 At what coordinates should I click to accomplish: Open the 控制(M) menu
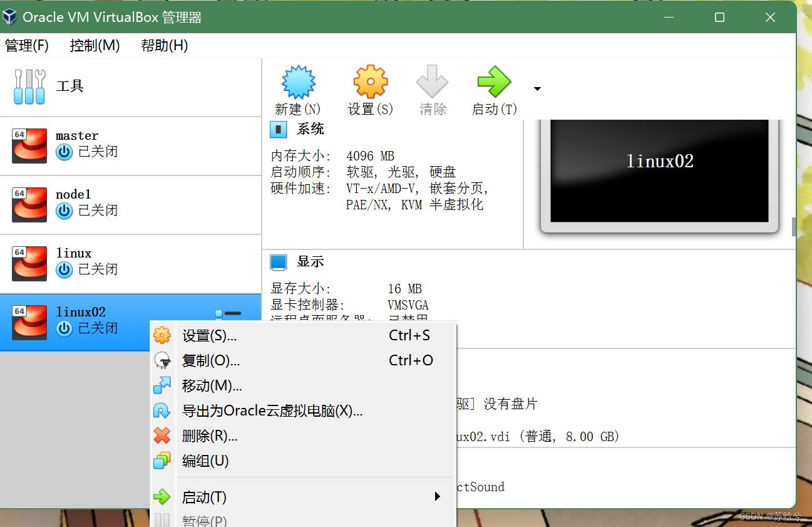point(95,45)
